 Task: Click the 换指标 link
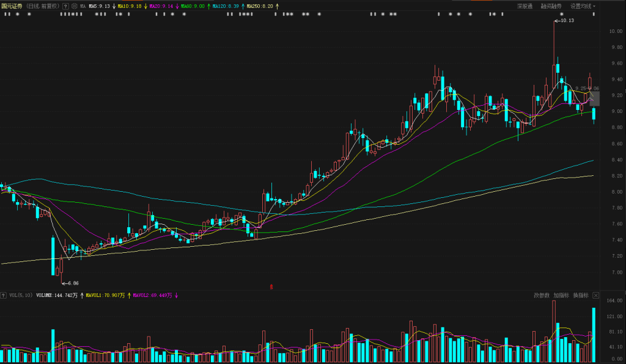580,295
